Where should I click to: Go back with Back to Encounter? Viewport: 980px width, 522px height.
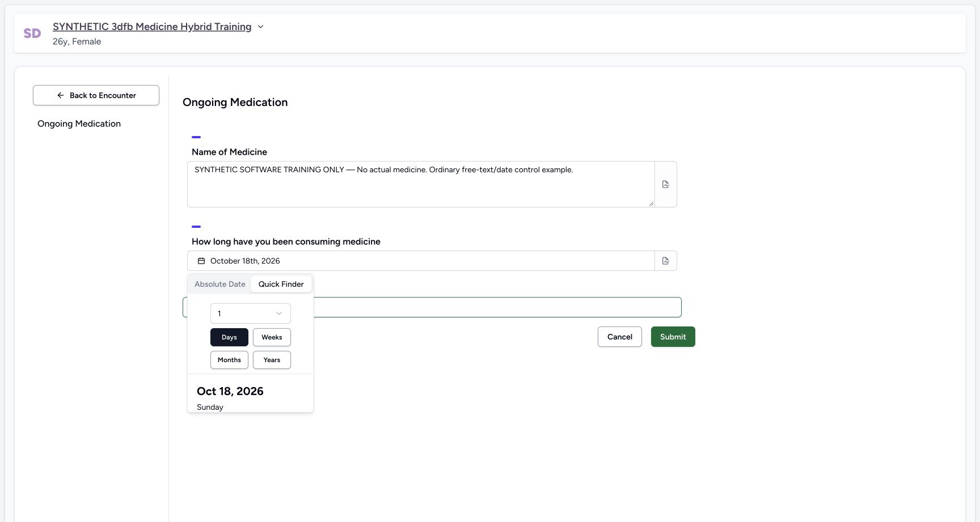(x=96, y=95)
